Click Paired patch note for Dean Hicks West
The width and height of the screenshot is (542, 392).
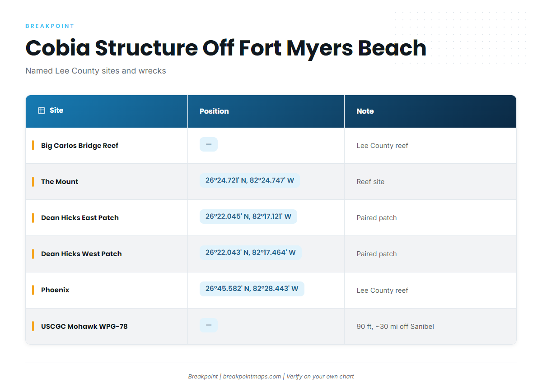point(377,254)
